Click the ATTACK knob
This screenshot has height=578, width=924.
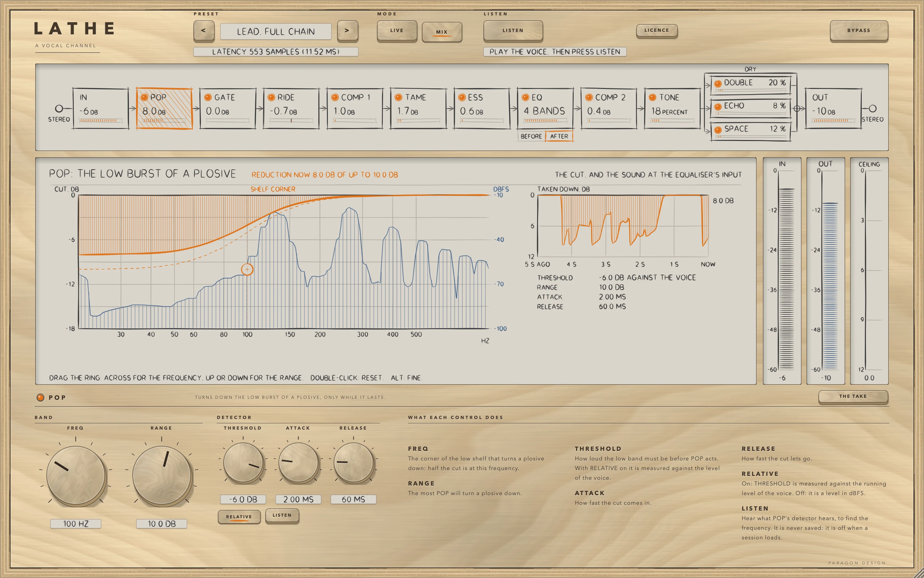click(x=298, y=462)
